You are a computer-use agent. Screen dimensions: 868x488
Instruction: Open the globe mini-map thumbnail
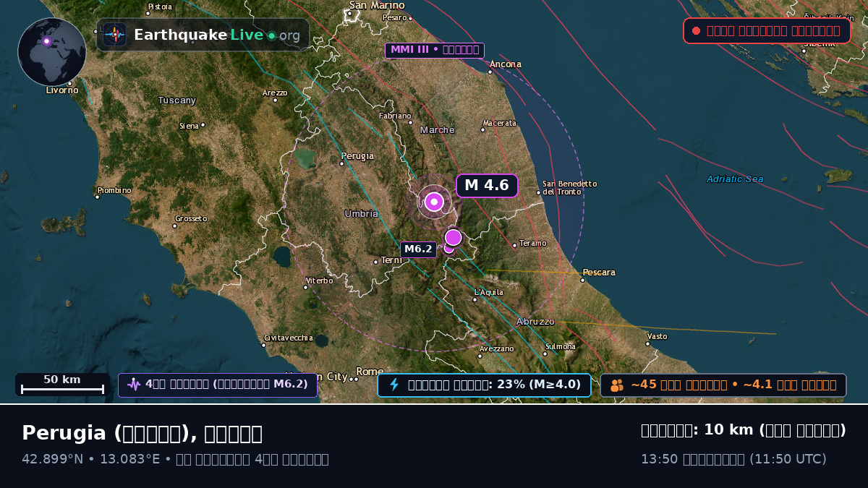coord(52,52)
